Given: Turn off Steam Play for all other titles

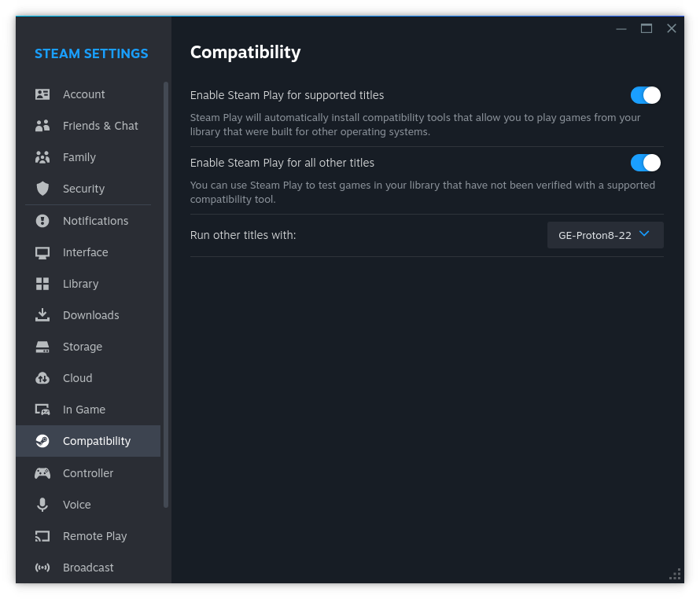Looking at the screenshot, I should click(646, 163).
